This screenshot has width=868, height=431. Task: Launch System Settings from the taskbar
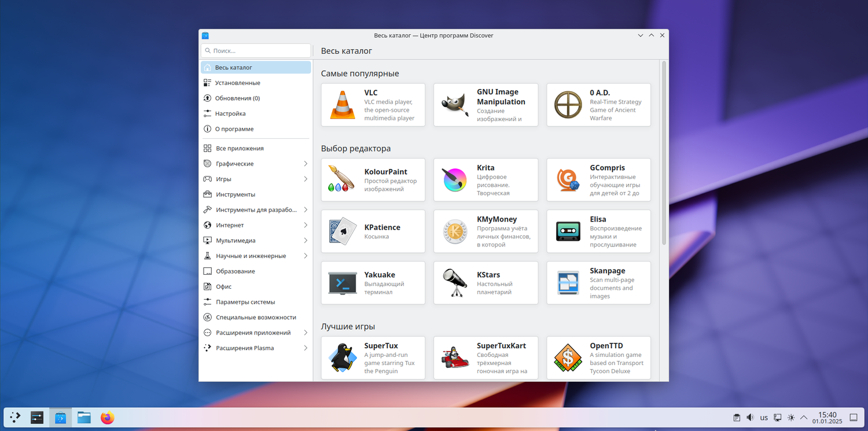click(38, 417)
